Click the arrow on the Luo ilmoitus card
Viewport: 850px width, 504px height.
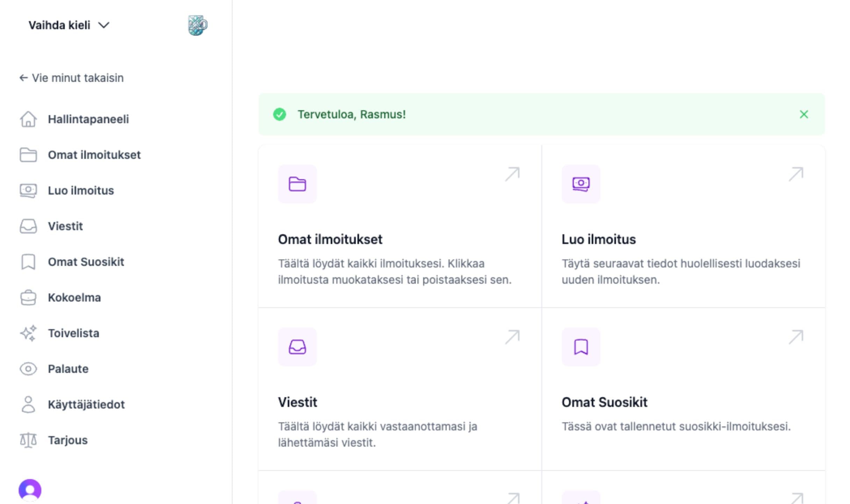796,174
